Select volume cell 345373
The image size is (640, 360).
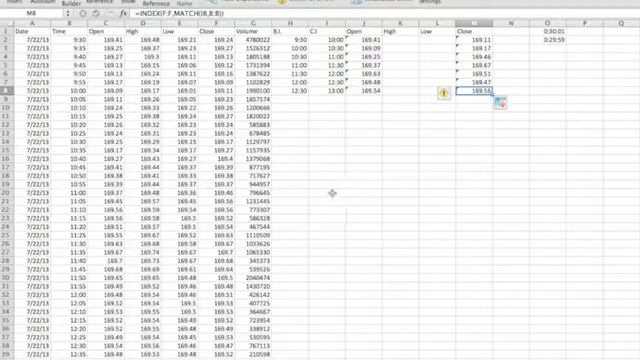(x=253, y=261)
